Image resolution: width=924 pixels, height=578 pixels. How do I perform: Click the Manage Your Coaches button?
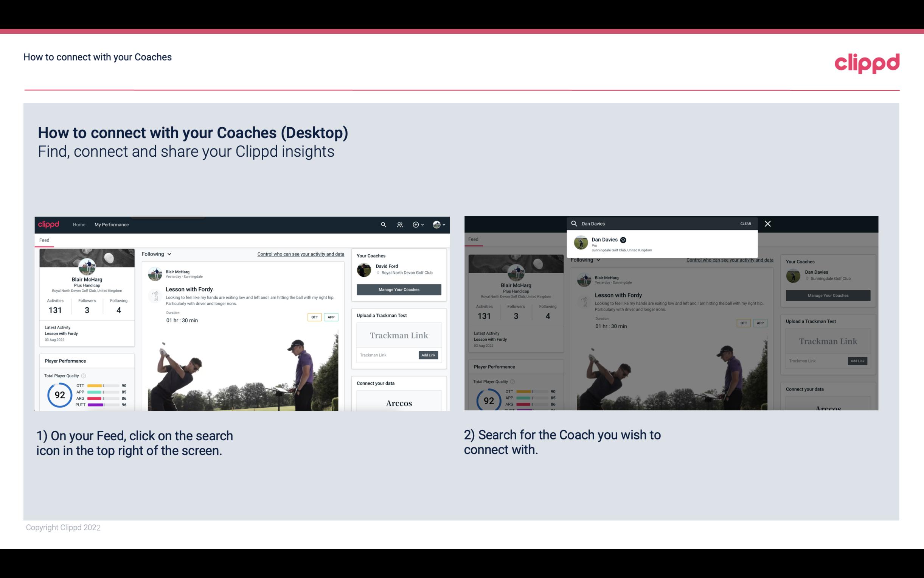399,289
